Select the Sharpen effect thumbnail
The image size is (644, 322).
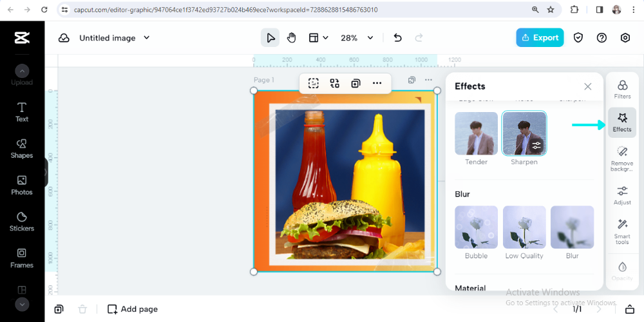(x=524, y=133)
